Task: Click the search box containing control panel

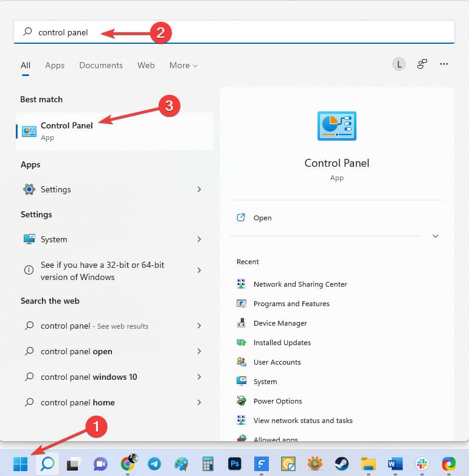Action: coord(234,32)
